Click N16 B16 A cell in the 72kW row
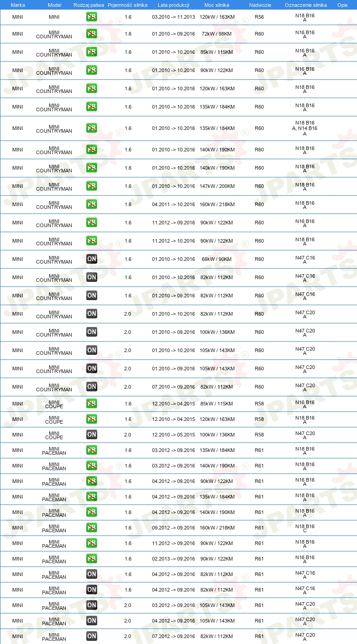This screenshot has width=357, height=644. tap(304, 34)
